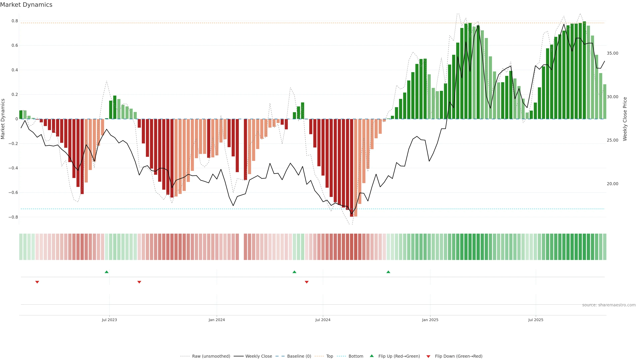Click the green flip-up marker before Jul 2024

tap(294, 272)
